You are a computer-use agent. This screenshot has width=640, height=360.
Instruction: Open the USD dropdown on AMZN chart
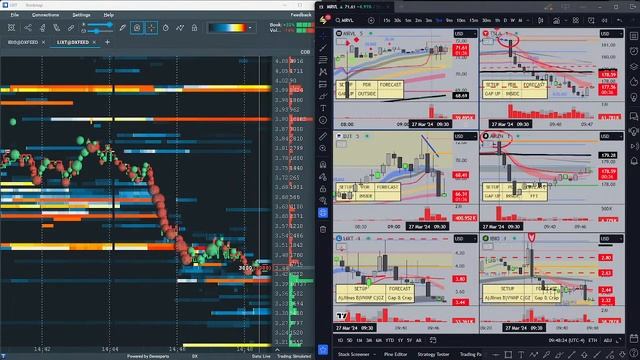tap(611, 136)
